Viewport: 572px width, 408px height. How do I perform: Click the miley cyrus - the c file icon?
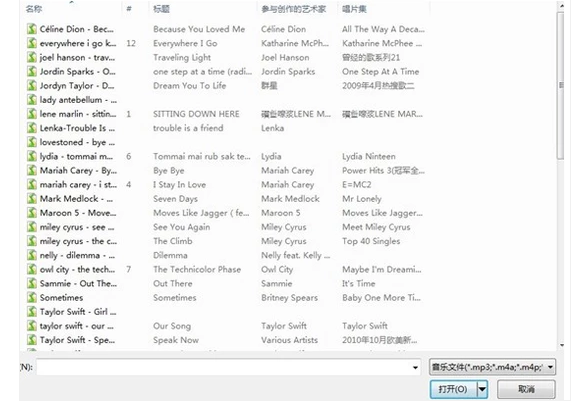(32, 241)
